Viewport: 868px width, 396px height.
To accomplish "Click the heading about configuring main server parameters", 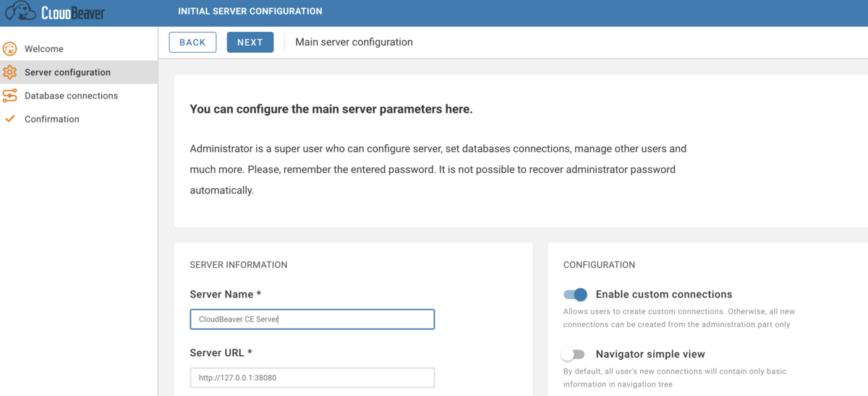I will [x=331, y=109].
